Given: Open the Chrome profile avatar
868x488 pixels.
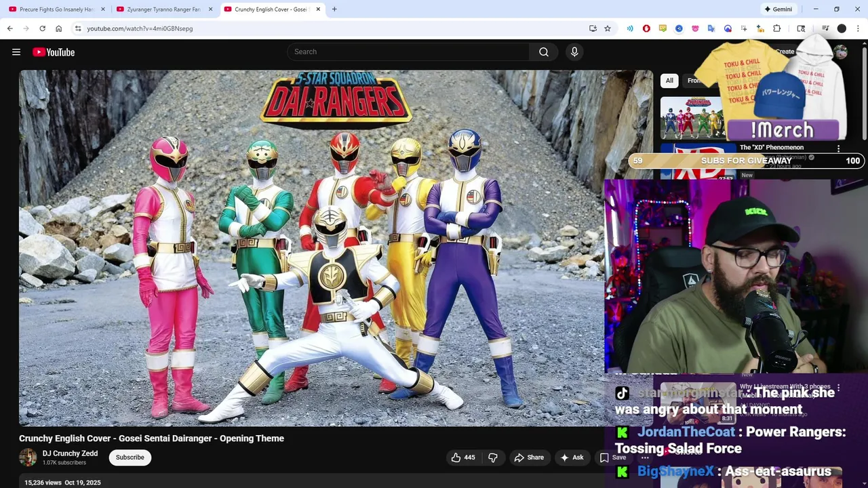Looking at the screenshot, I should pos(842,28).
